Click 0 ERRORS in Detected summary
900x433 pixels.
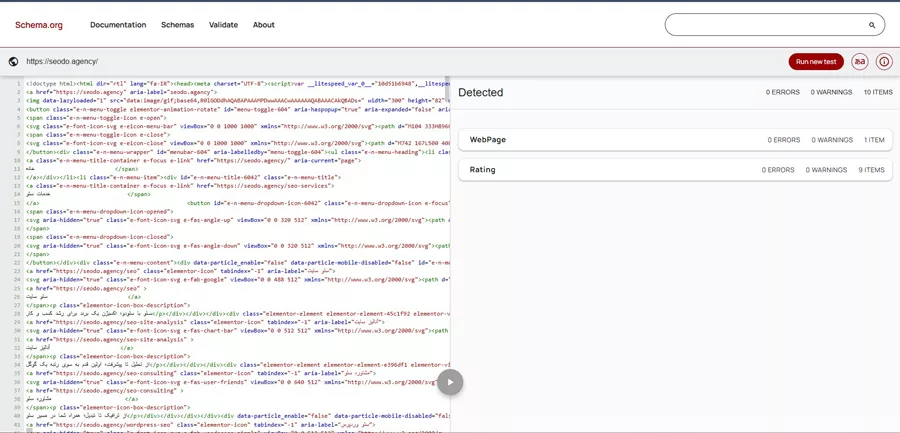[783, 92]
